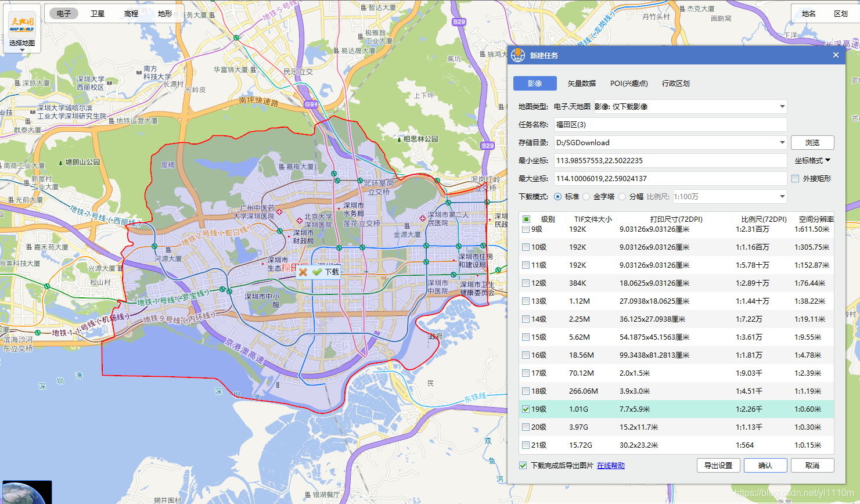
Task: Click the New Task dialog globe icon
Action: pos(518,55)
